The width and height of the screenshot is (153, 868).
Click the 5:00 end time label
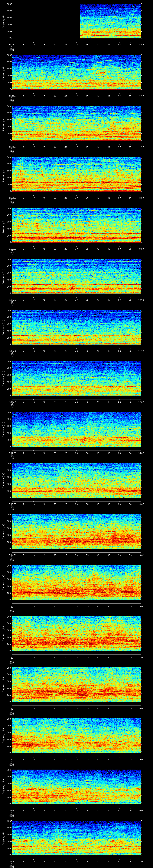(141, 44)
